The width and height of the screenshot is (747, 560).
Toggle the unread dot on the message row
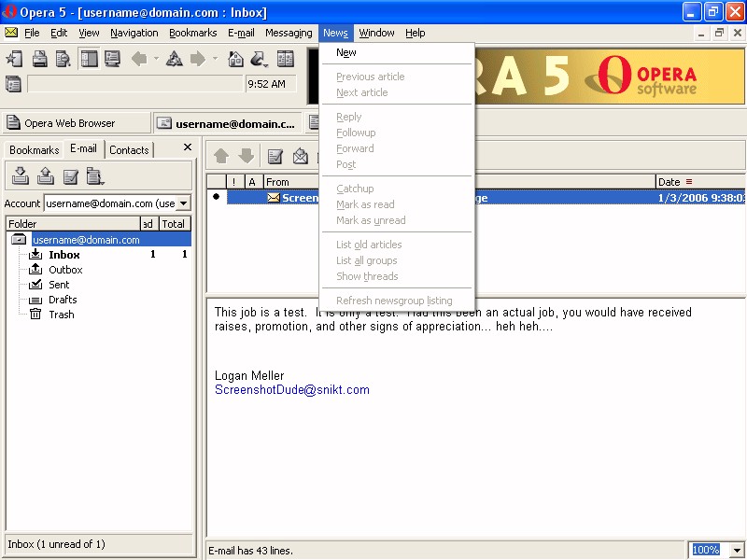coord(217,197)
